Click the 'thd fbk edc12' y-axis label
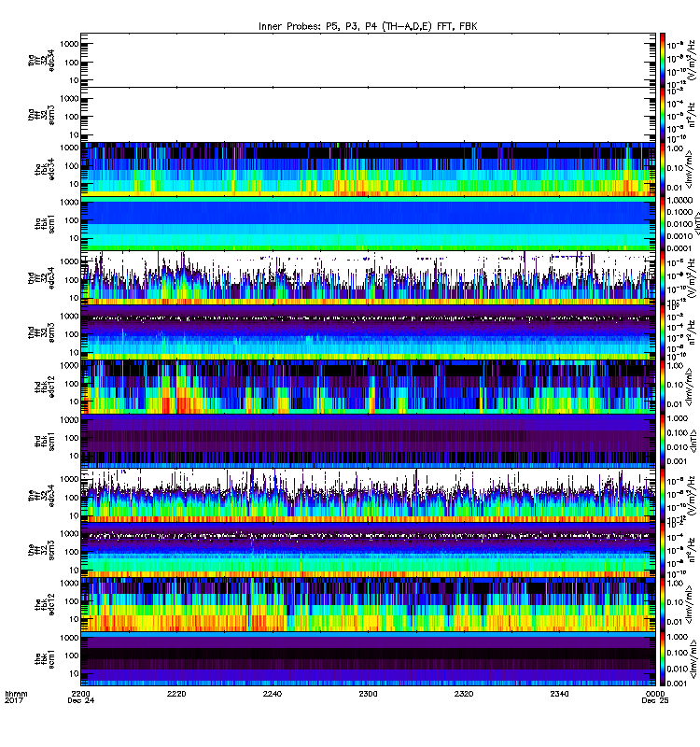 tap(45, 387)
